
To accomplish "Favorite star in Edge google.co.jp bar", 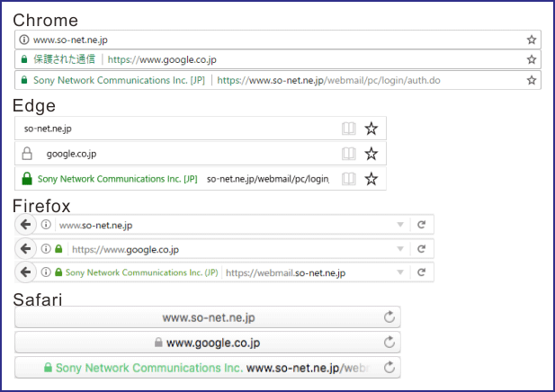I will (371, 154).
